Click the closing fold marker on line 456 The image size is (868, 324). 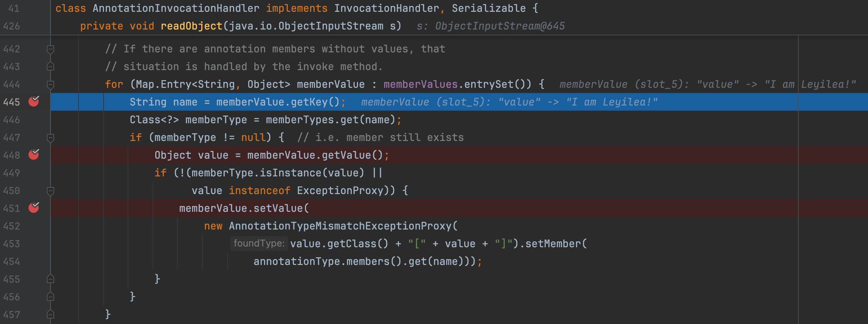coord(51,297)
